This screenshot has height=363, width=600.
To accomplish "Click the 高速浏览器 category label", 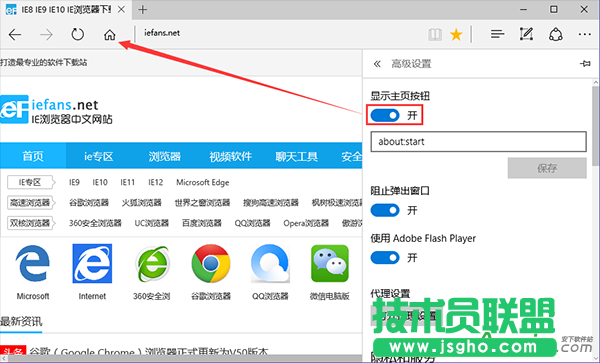I will point(30,203).
